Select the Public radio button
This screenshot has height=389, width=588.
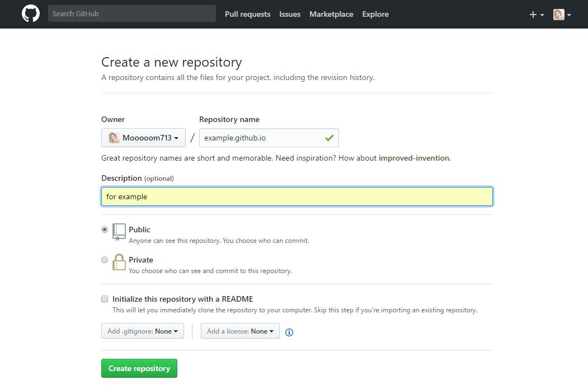pyautogui.click(x=105, y=229)
